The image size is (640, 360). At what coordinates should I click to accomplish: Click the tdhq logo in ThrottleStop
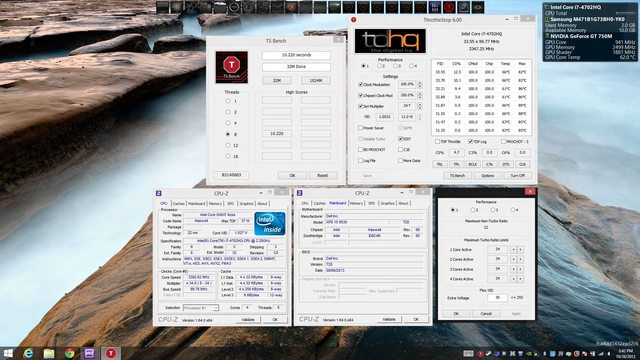tap(390, 41)
